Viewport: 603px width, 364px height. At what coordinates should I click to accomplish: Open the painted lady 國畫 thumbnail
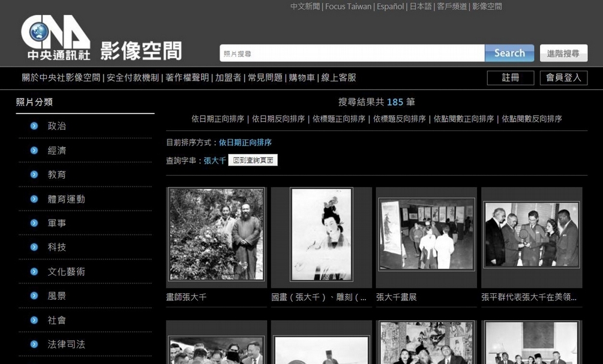tap(322, 234)
